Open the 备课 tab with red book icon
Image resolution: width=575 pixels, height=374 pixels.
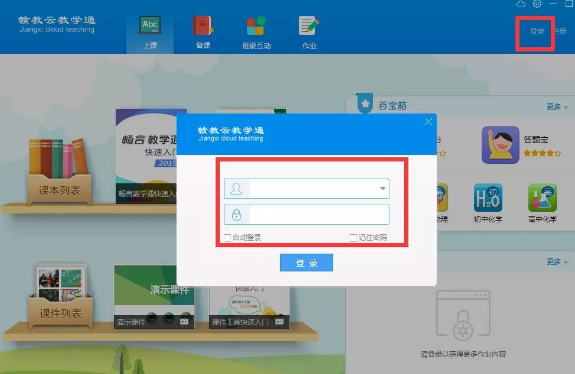pos(203,33)
